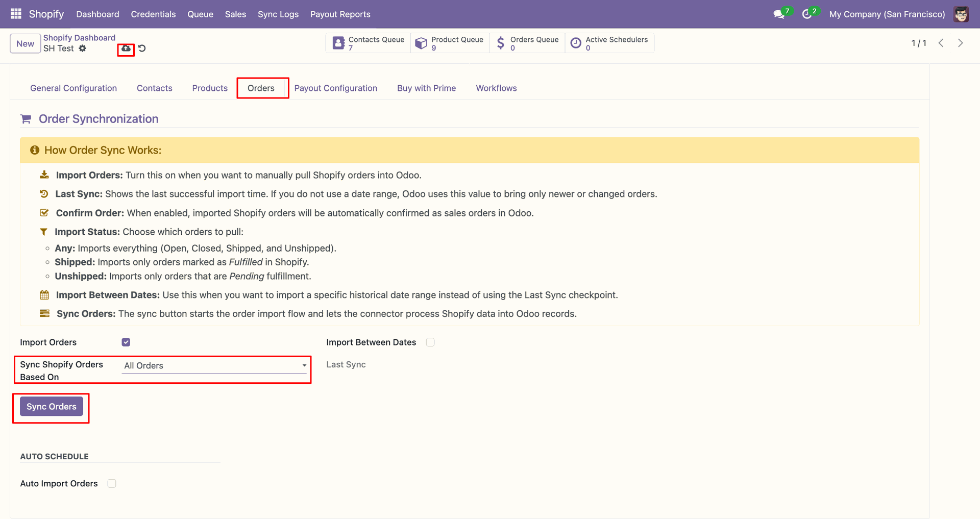Open the Sales menu
The height and width of the screenshot is (519, 980).
tap(235, 14)
